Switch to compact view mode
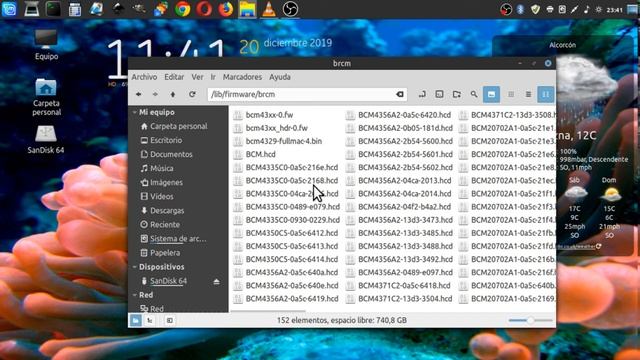 tap(545, 94)
